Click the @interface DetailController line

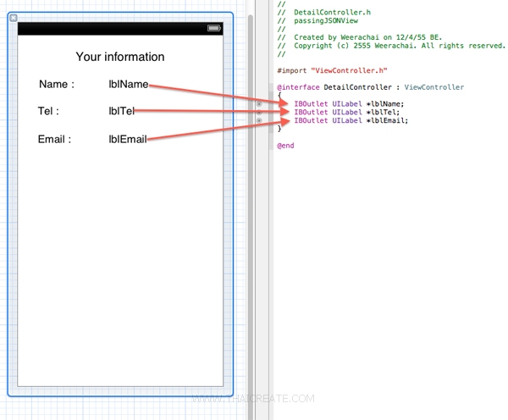coord(370,87)
